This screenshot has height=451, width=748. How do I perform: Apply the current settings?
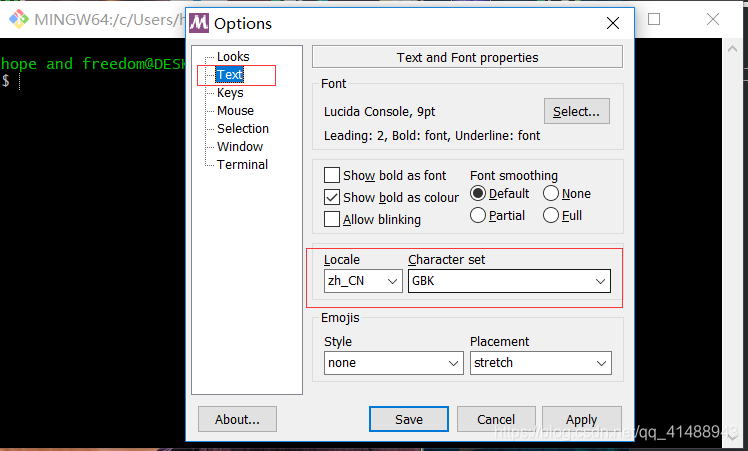click(x=582, y=420)
